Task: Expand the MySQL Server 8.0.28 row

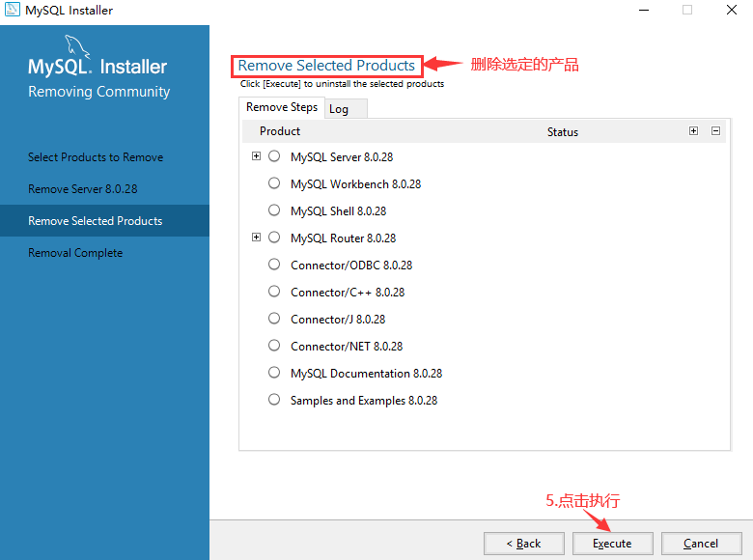Action: [257, 156]
